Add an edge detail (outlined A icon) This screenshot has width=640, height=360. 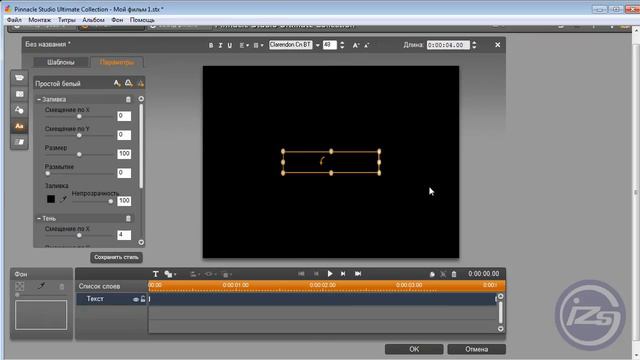(129, 83)
